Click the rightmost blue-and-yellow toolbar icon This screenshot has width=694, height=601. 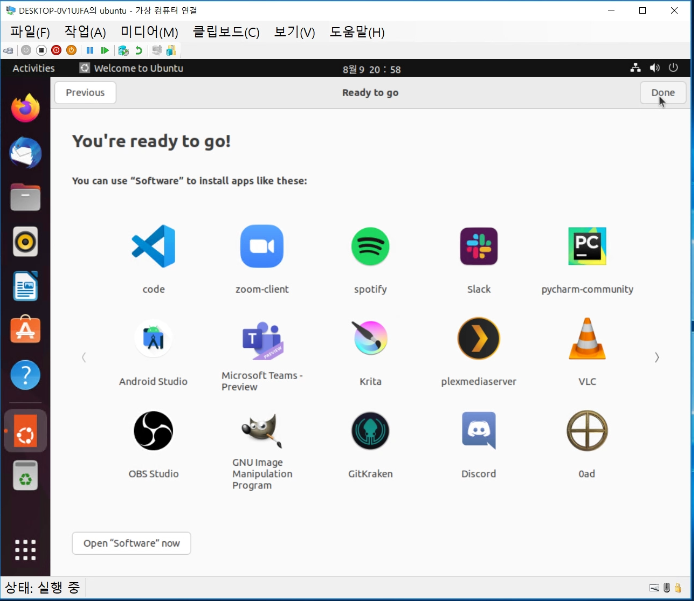tap(171, 50)
